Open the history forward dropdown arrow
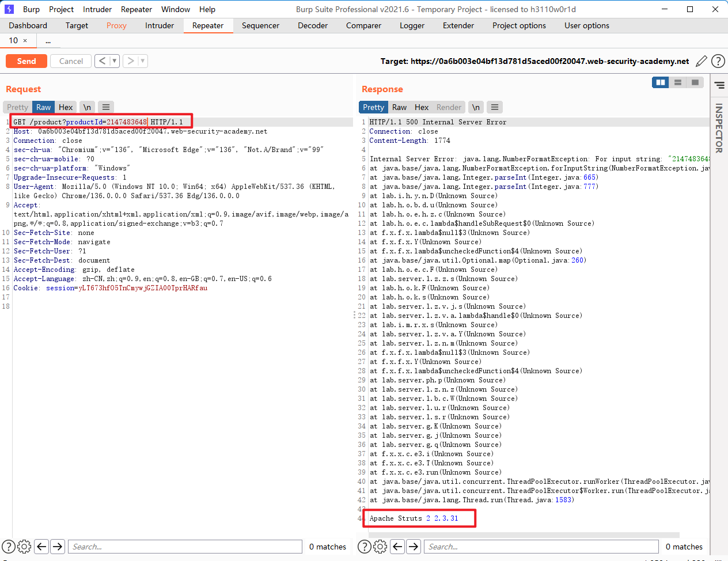The image size is (728, 561). click(x=143, y=60)
